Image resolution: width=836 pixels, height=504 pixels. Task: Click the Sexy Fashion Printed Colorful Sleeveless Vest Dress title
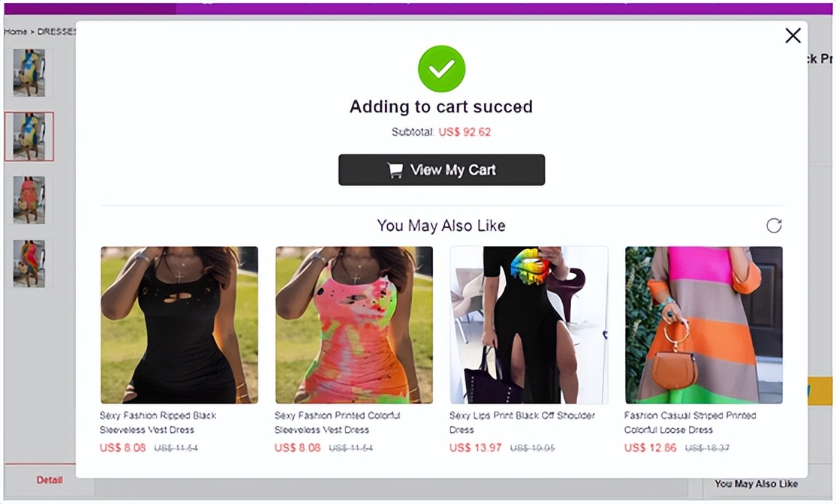tap(337, 422)
